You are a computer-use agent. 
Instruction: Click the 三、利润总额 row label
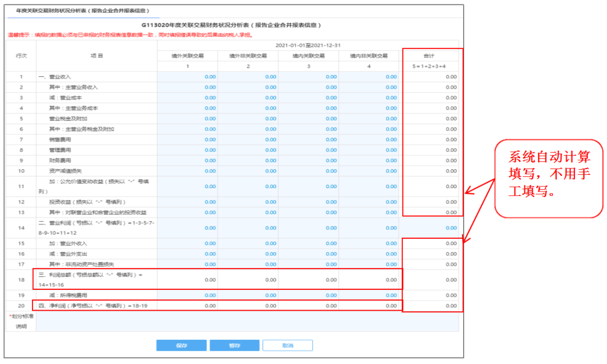click(90, 280)
